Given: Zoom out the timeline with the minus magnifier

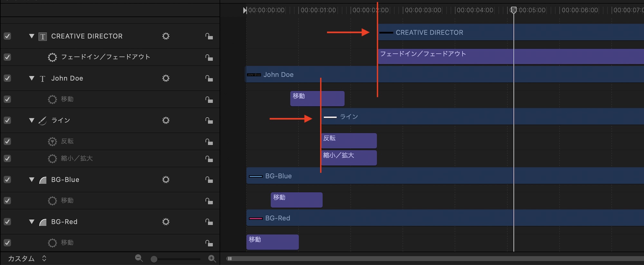Looking at the screenshot, I should pos(139,258).
